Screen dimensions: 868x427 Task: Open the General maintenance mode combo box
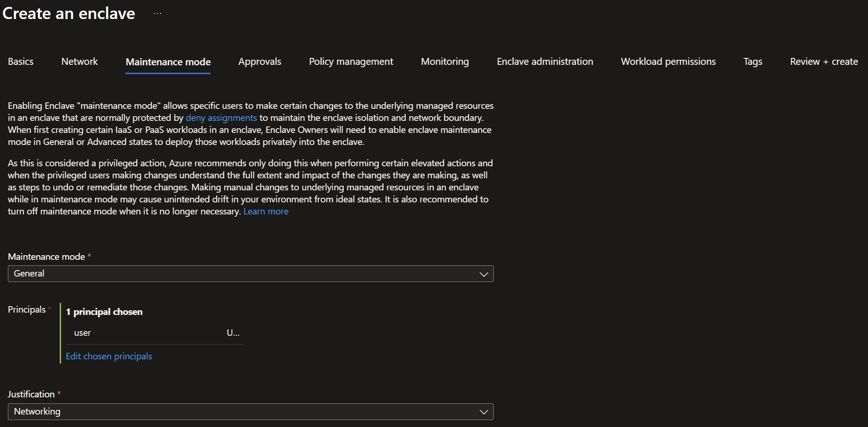click(251, 274)
